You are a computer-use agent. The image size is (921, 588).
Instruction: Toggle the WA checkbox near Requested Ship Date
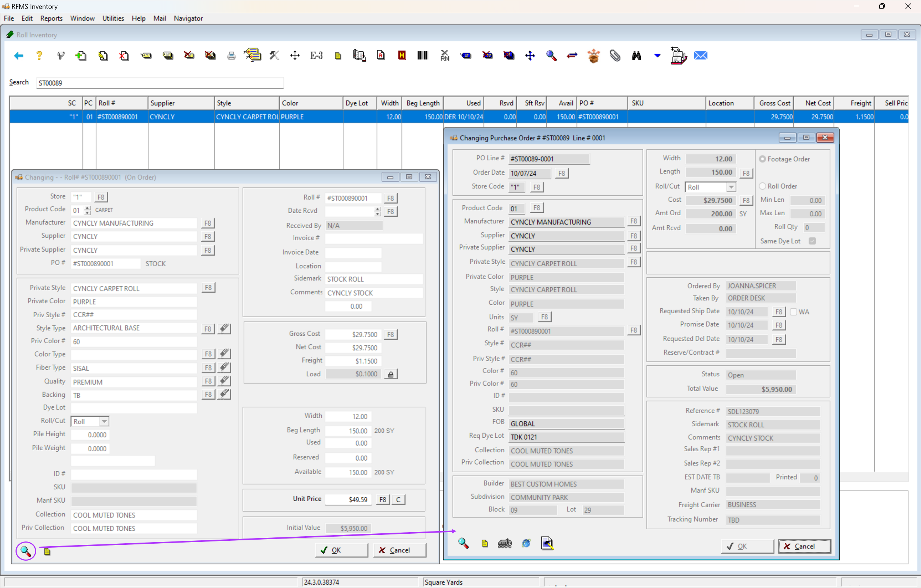(794, 312)
